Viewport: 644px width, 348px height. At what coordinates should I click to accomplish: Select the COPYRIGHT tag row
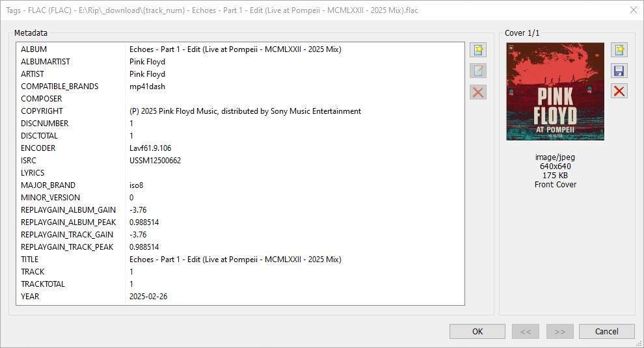point(240,111)
